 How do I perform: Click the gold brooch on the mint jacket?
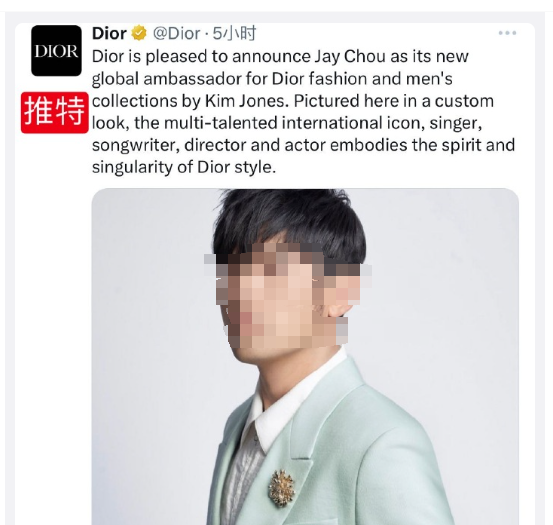click(281, 488)
